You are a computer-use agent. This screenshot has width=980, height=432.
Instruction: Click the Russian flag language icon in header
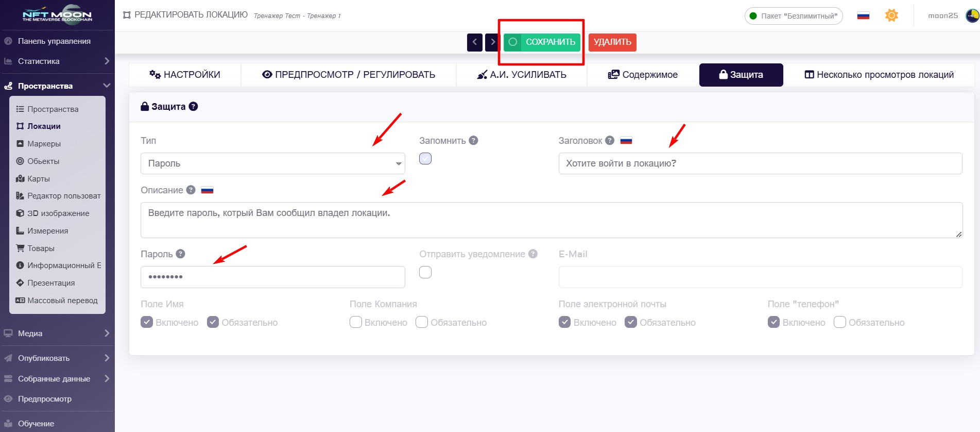click(x=863, y=15)
